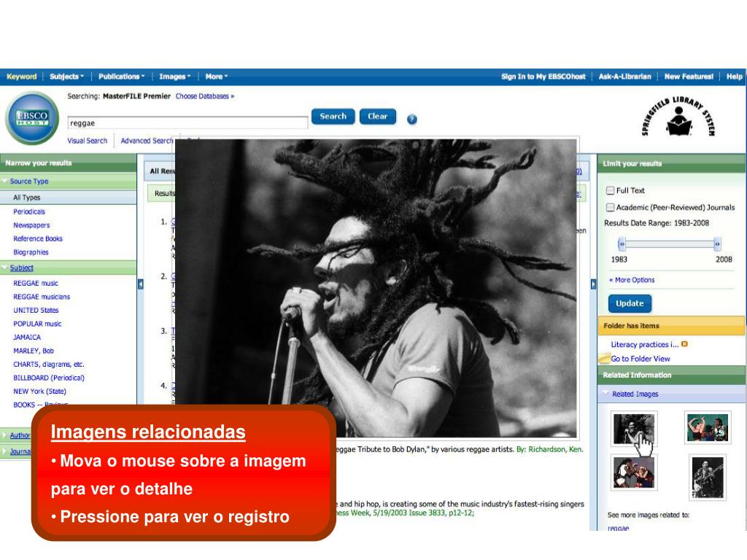Open the search help question mark icon

(x=412, y=119)
